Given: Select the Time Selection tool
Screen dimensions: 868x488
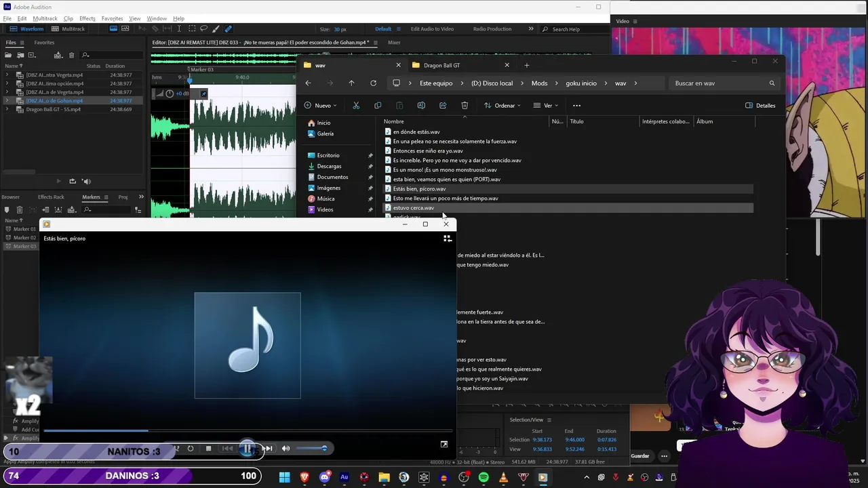Looking at the screenshot, I should [x=179, y=29].
